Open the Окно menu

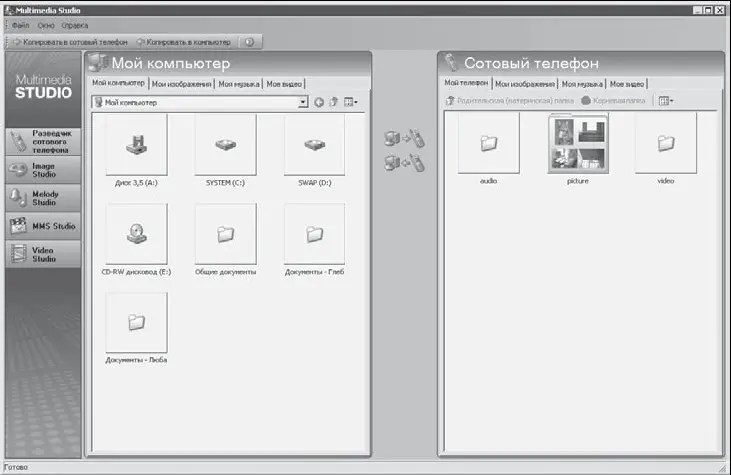(x=46, y=26)
